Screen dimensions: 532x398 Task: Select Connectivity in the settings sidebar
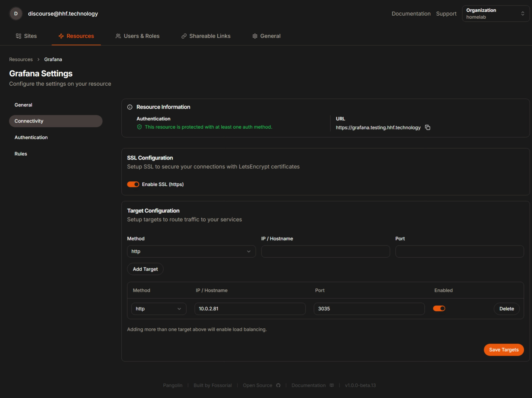coord(56,121)
